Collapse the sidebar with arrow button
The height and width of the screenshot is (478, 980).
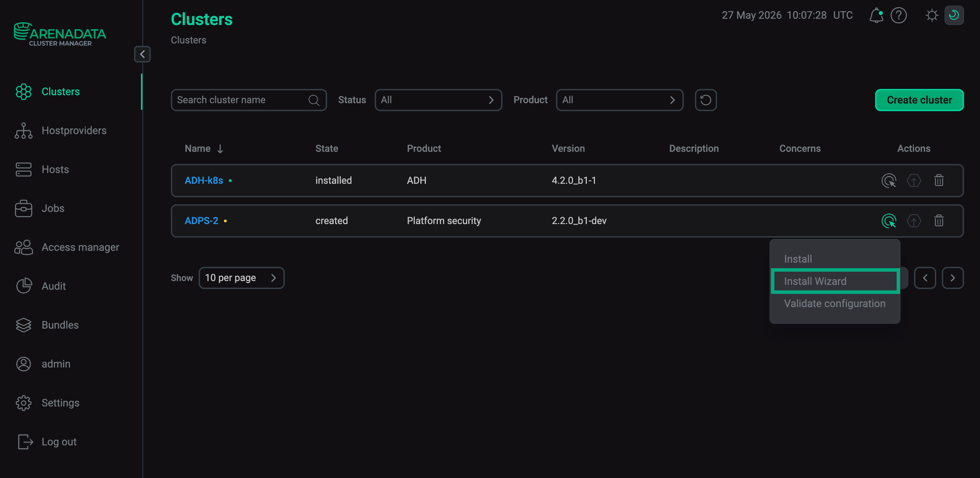tap(142, 54)
